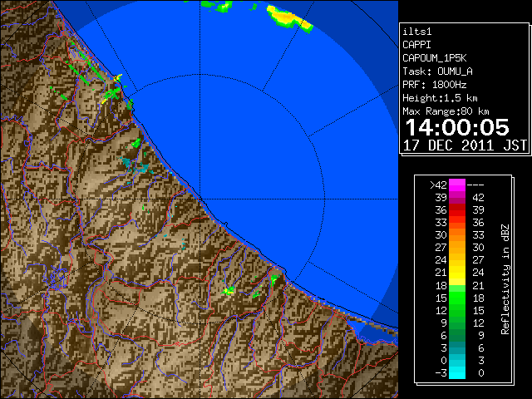The image size is (532, 399).
Task: Click the "17 DEC 2011 JST" date
Action: click(x=465, y=145)
